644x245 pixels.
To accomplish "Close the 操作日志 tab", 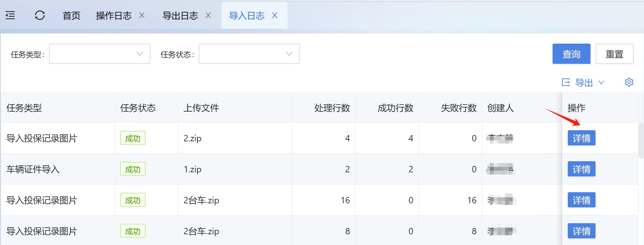I will [x=142, y=15].
